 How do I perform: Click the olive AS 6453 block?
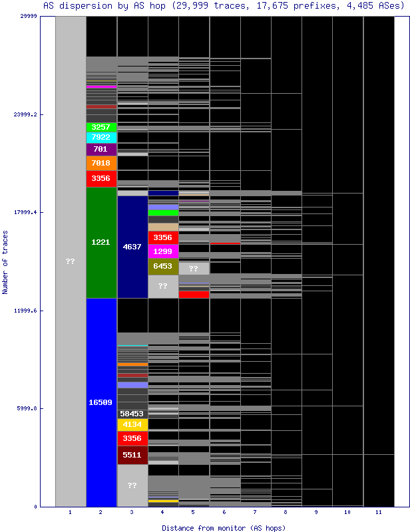click(163, 267)
